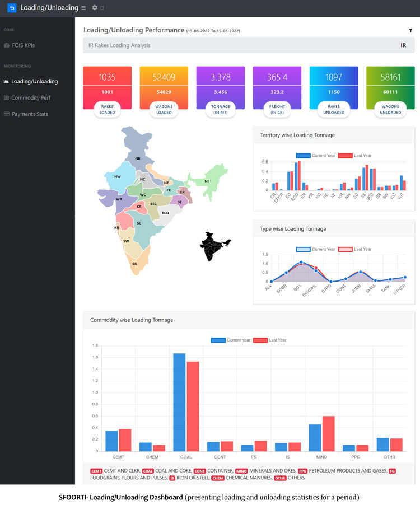This screenshot has height=505, width=420.
Task: Click the MINO last year red bar
Action: click(329, 433)
